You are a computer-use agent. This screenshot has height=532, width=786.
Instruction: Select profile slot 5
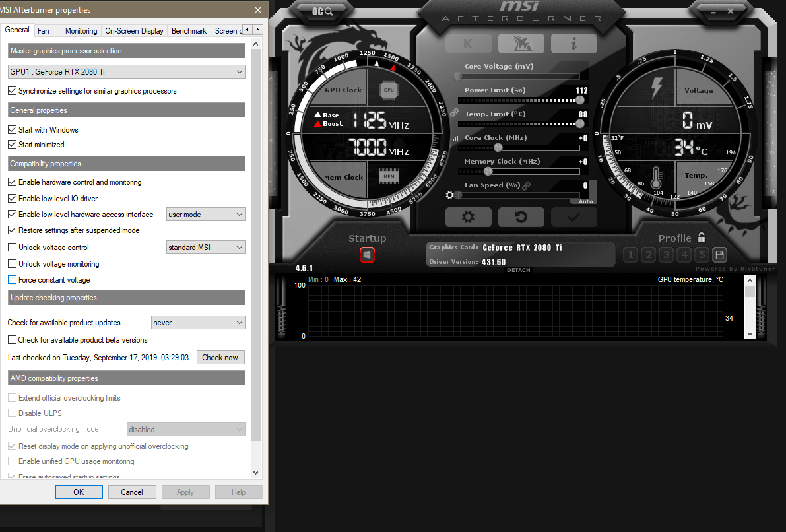[x=702, y=255]
